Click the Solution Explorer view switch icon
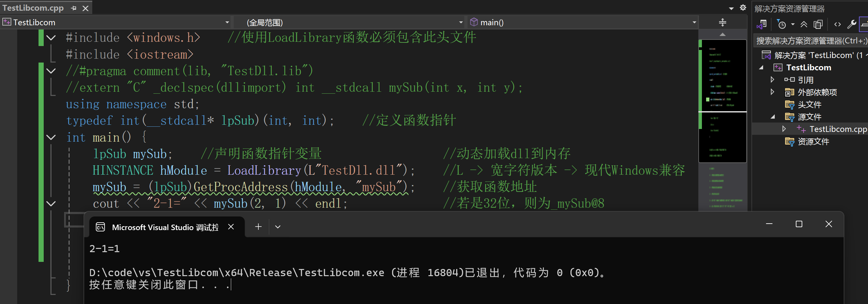Image resolution: width=868 pixels, height=304 pixels. coord(761,24)
